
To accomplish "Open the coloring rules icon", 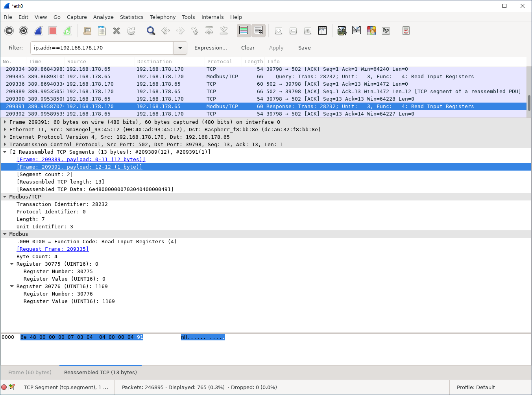I will (371, 31).
